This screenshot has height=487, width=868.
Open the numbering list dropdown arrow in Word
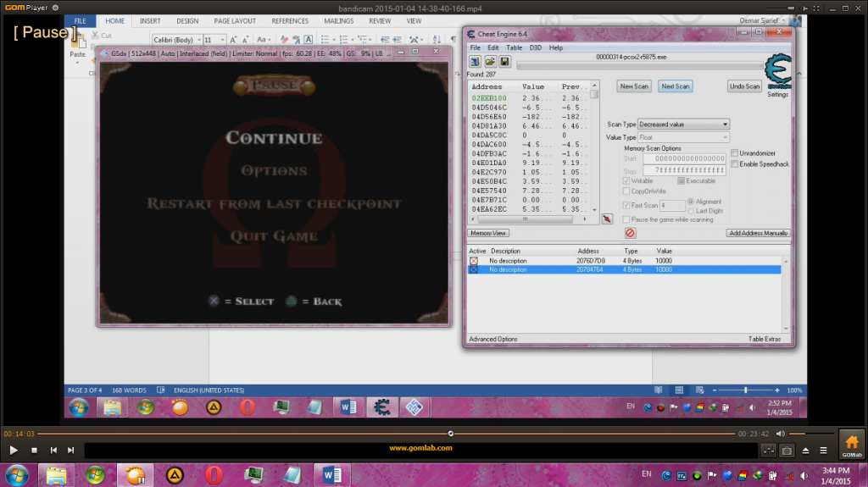coord(353,40)
